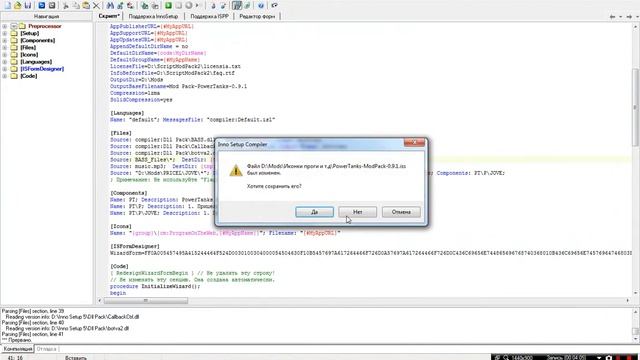Click the Compression=lzma line
This screenshot has width=640, height=360.
pyautogui.click(x=135, y=93)
